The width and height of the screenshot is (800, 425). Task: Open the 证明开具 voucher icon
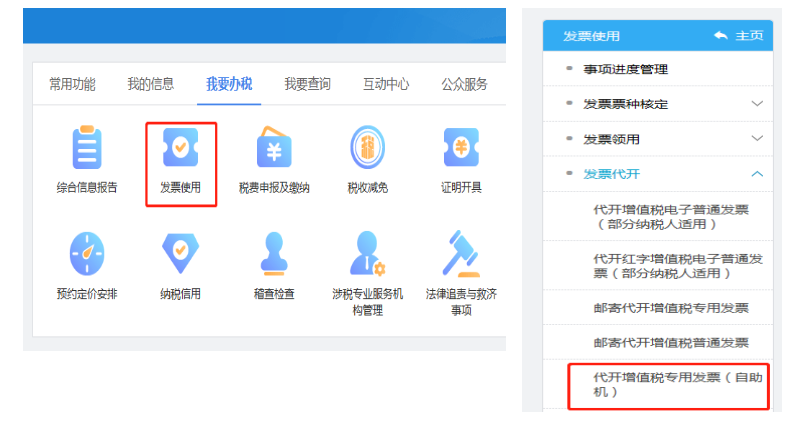click(461, 147)
